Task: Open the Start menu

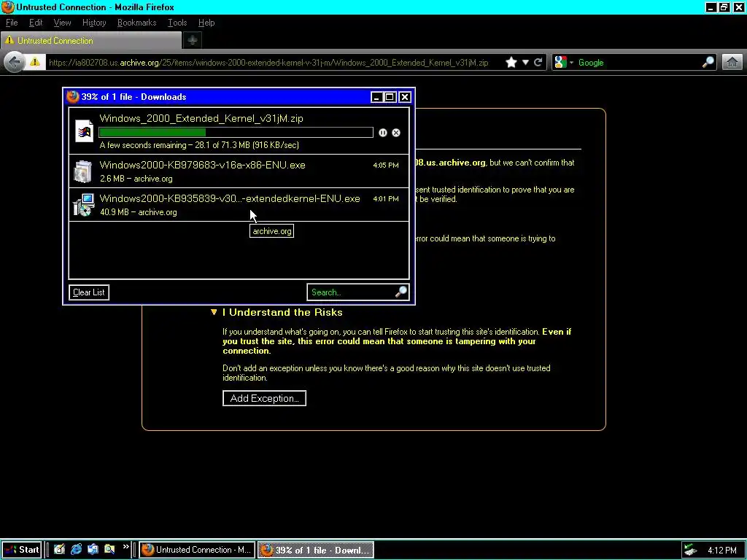Action: pos(21,550)
